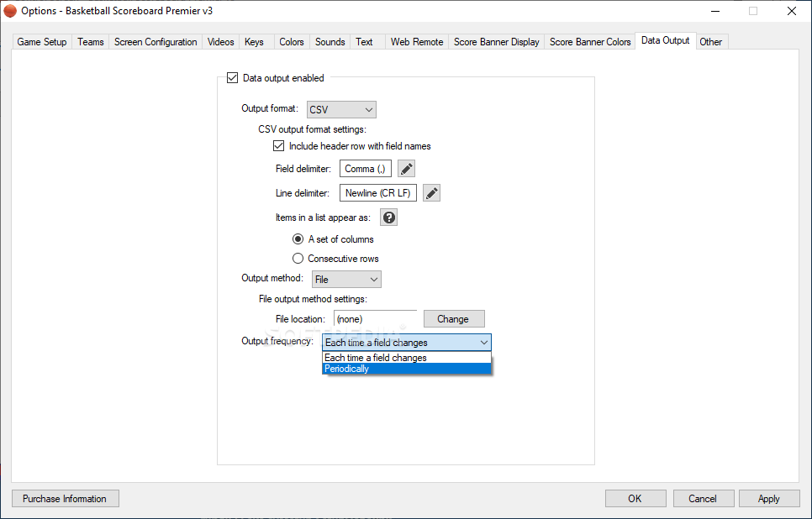Select the Data Output tab
The image size is (812, 519).
pos(666,40)
